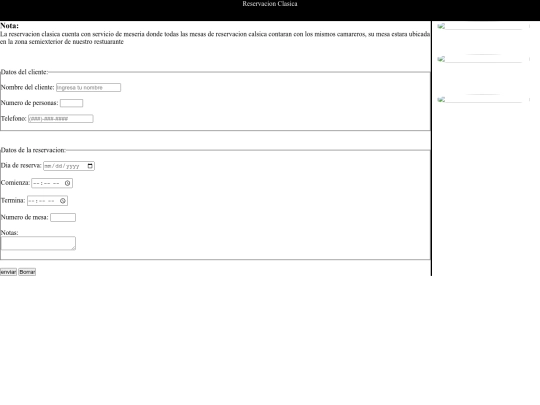The height and width of the screenshot is (405, 540).
Task: Click the Dia de reserva date field
Action: coord(69,166)
